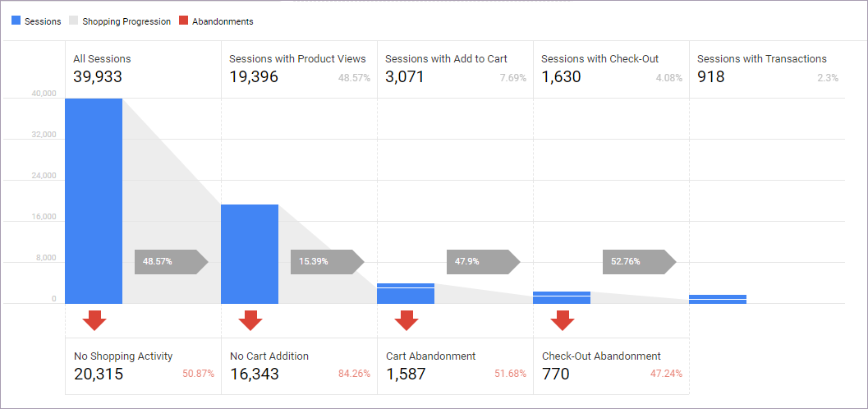Click red arrow above Cart Abandonment
Screen dimensions: 868x409
pyautogui.click(x=406, y=319)
